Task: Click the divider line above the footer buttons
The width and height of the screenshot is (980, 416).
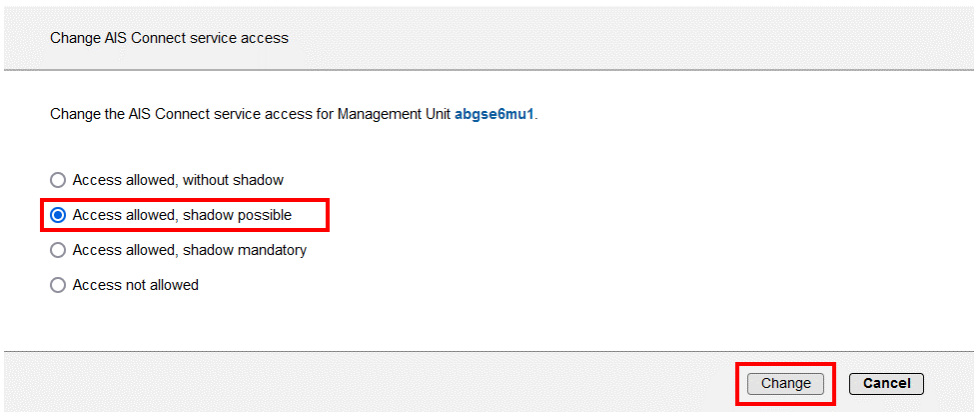Action: [x=490, y=351]
